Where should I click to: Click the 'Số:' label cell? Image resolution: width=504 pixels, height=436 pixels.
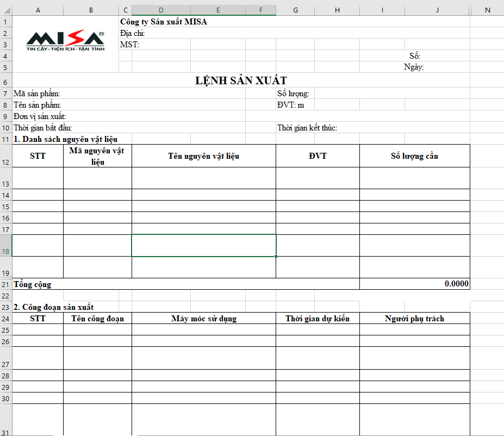(415, 55)
